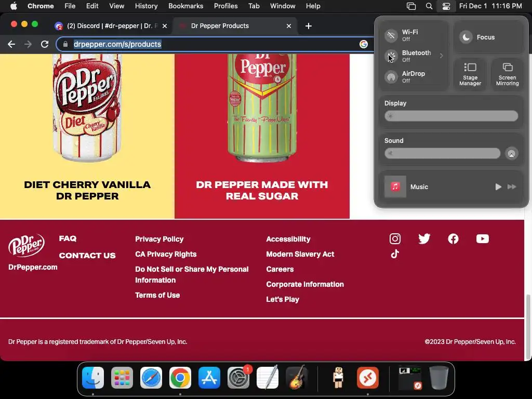Open App Store from the Dock

click(209, 378)
